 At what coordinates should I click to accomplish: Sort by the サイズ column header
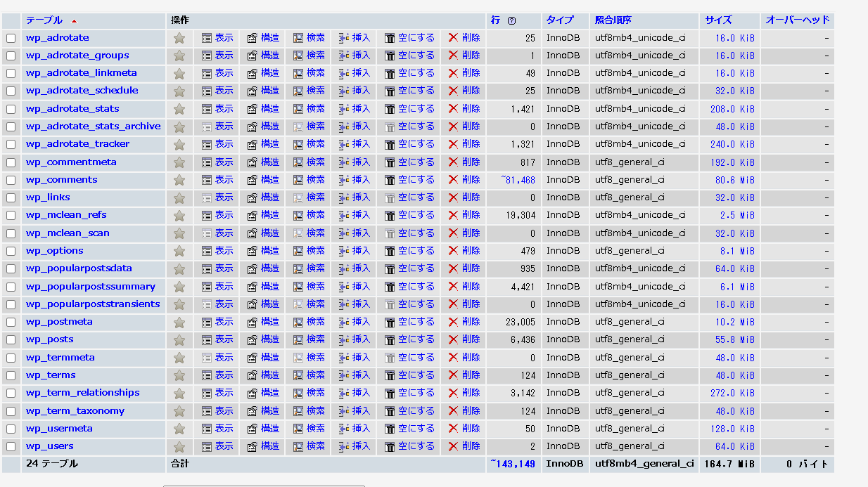coord(718,20)
